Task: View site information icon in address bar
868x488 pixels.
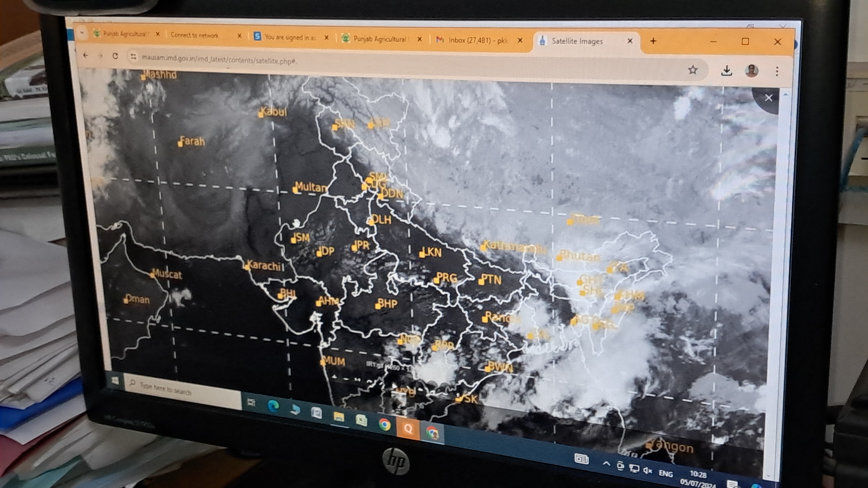Action: coord(133,57)
